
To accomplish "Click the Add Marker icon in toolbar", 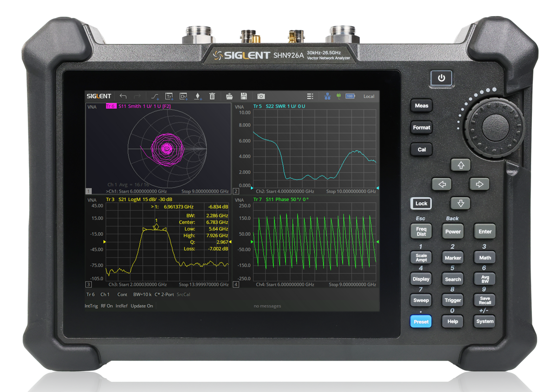I will (x=198, y=96).
